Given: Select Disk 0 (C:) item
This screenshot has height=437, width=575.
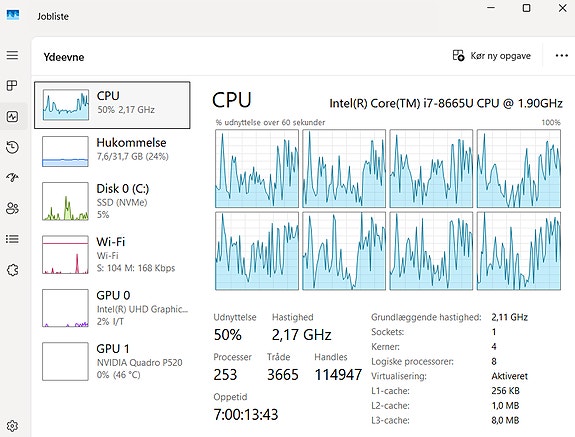Looking at the screenshot, I should tap(112, 201).
